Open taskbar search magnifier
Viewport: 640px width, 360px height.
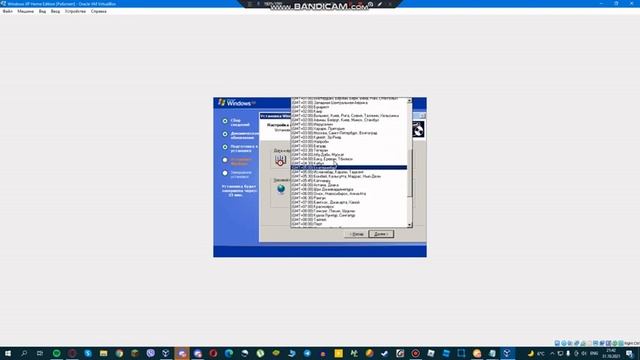[24, 353]
